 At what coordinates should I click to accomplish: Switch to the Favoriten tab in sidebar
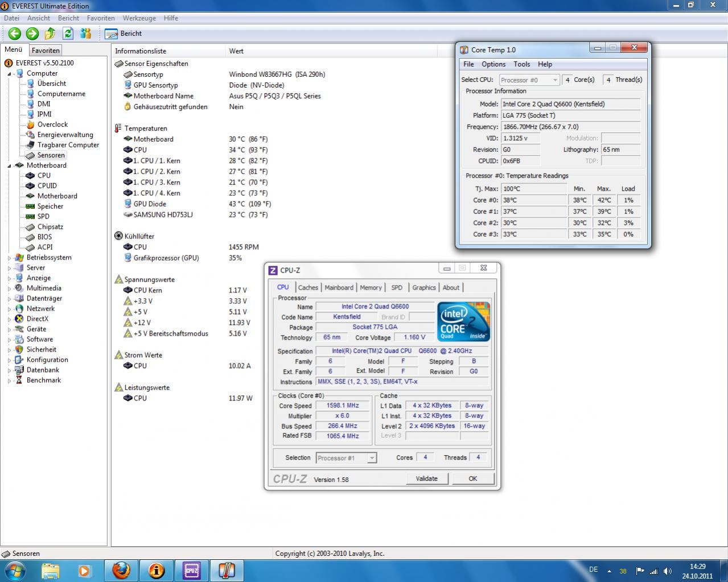coord(46,51)
